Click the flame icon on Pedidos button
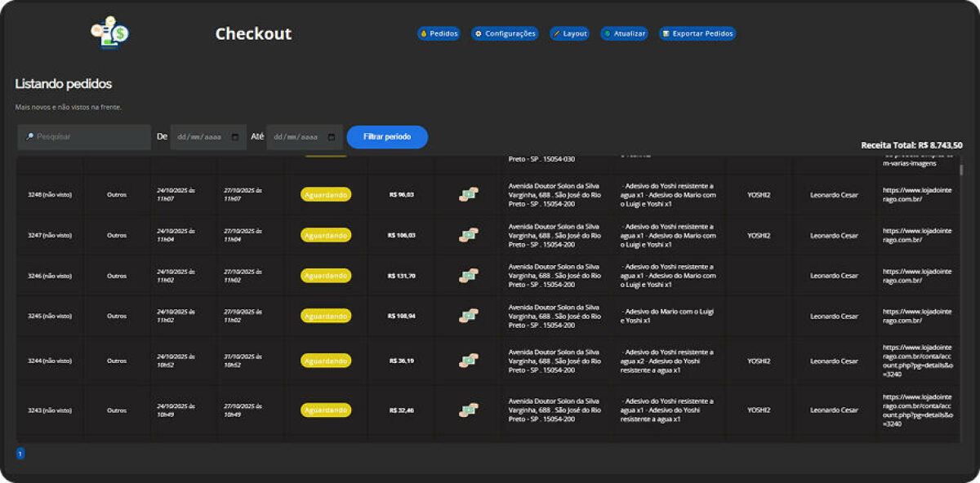Viewport: 980px width, 483px height. pyautogui.click(x=424, y=33)
